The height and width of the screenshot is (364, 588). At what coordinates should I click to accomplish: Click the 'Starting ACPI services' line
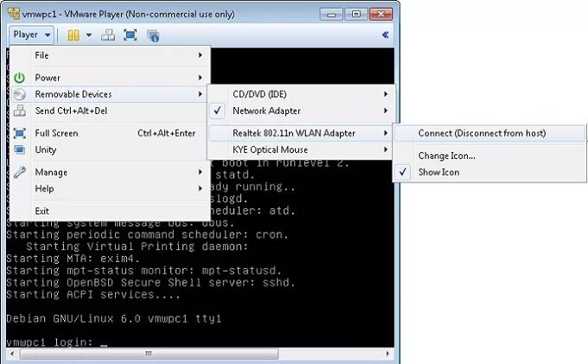coord(93,295)
